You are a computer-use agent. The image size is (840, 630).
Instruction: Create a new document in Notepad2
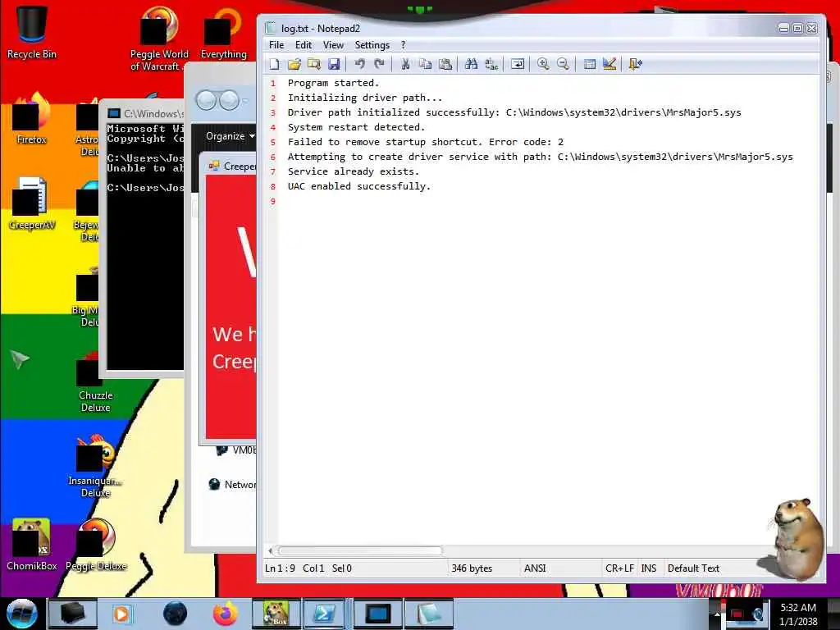tap(274, 64)
